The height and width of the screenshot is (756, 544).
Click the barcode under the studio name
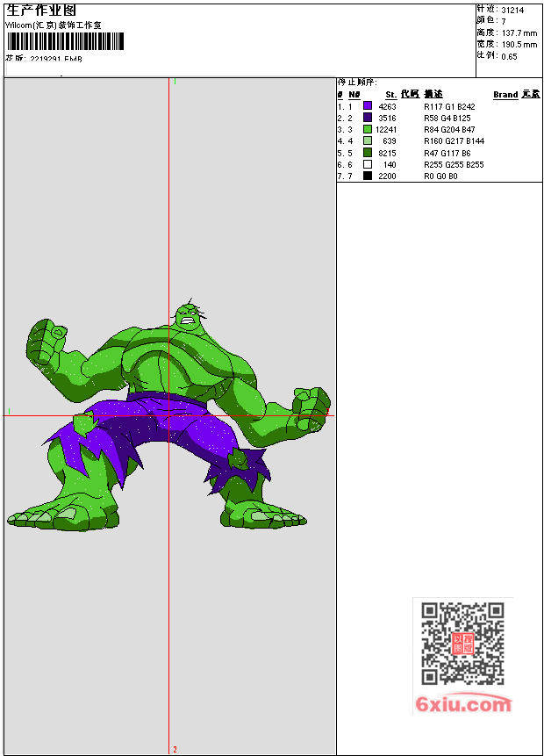tap(66, 41)
